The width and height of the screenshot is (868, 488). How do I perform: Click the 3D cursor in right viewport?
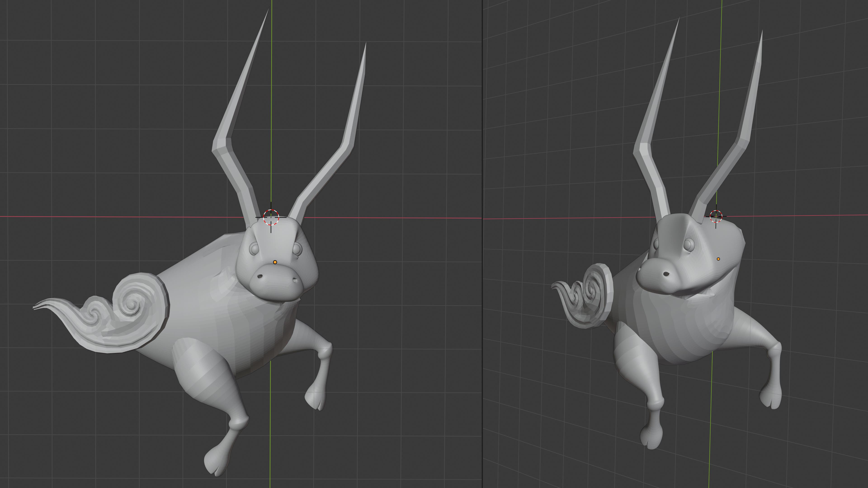(x=716, y=216)
